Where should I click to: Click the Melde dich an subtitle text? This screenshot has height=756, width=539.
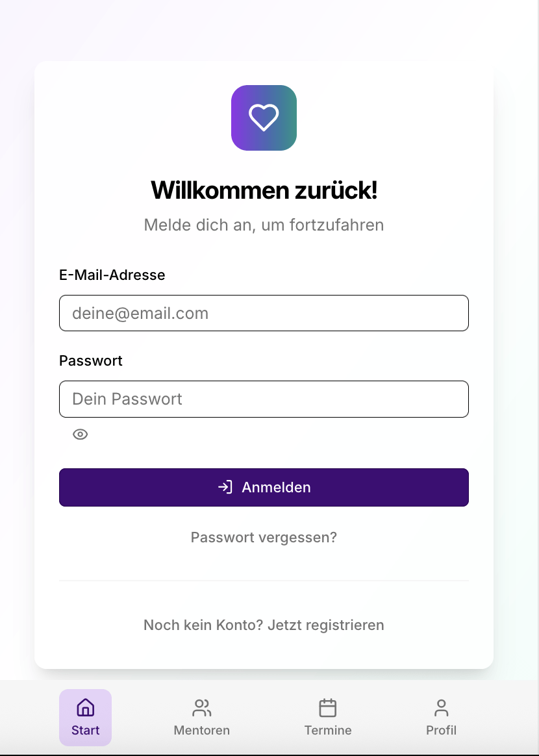[x=264, y=225]
